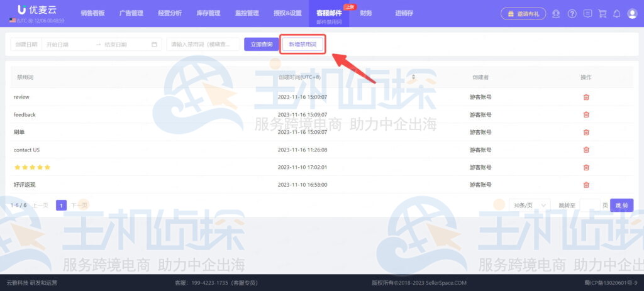Screen dimensions: 644x291
Task: Focus the 跳转至 page number field
Action: click(x=590, y=206)
